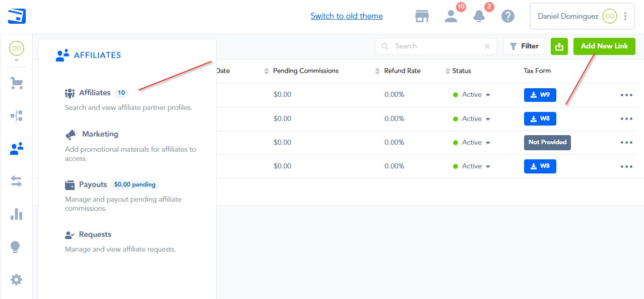Image resolution: width=644 pixels, height=299 pixels.
Task: Follow the Switch to old theme link
Action: pos(346,16)
